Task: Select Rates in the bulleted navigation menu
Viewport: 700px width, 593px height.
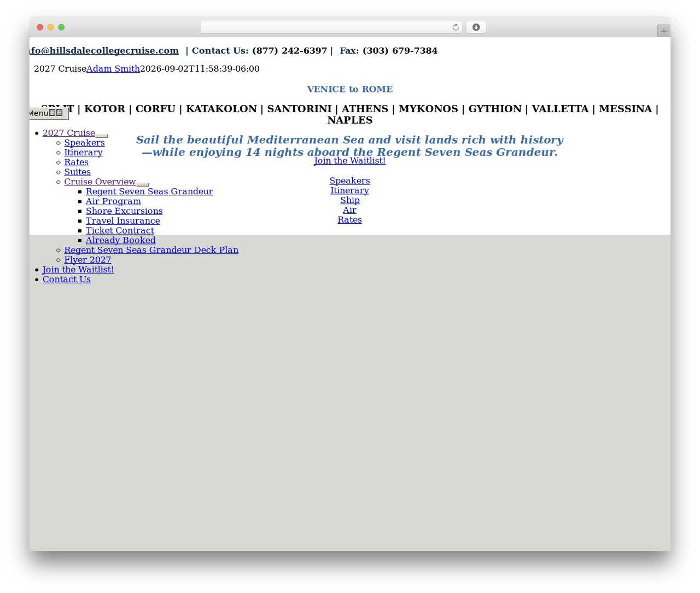Action: pos(76,162)
